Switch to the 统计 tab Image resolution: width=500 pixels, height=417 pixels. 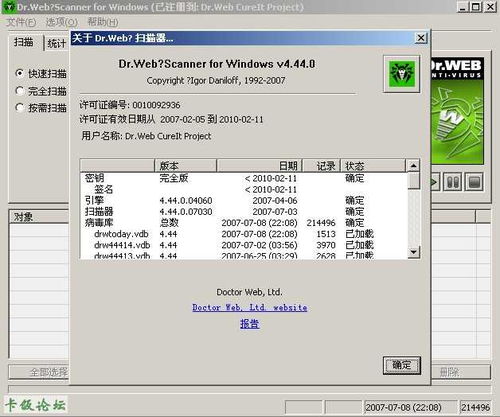click(56, 43)
